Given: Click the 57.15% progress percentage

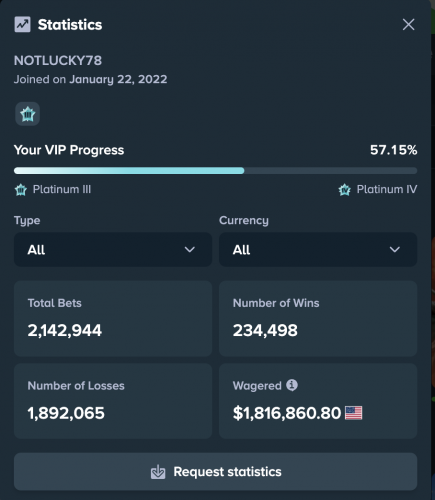Looking at the screenshot, I should [x=393, y=150].
